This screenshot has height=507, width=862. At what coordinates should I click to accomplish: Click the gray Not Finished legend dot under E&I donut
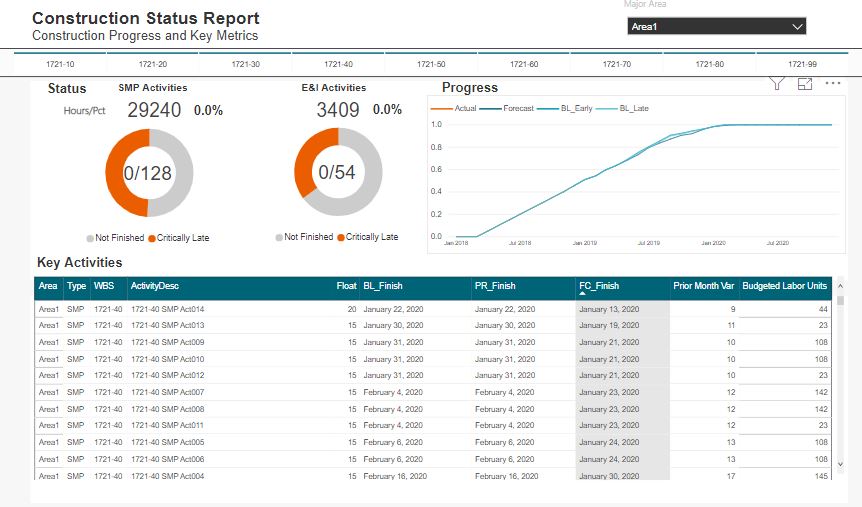pos(279,237)
